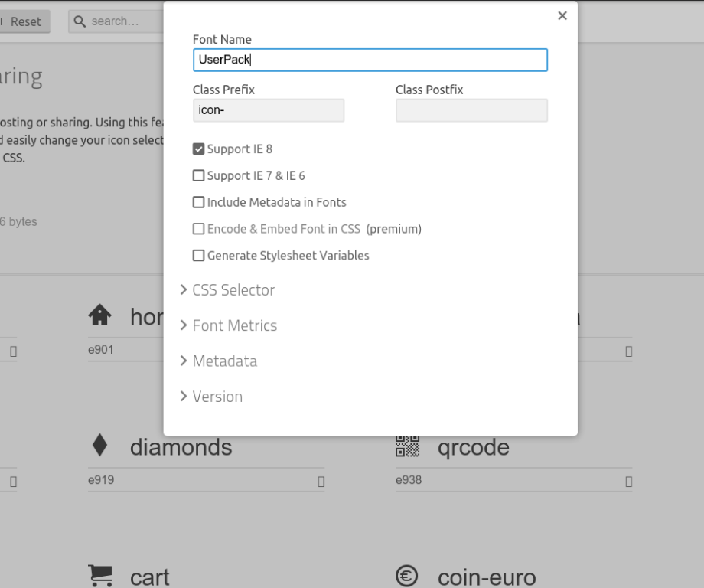Screen dimensions: 704x588
Task: Click the Font Name input field
Action: click(370, 60)
